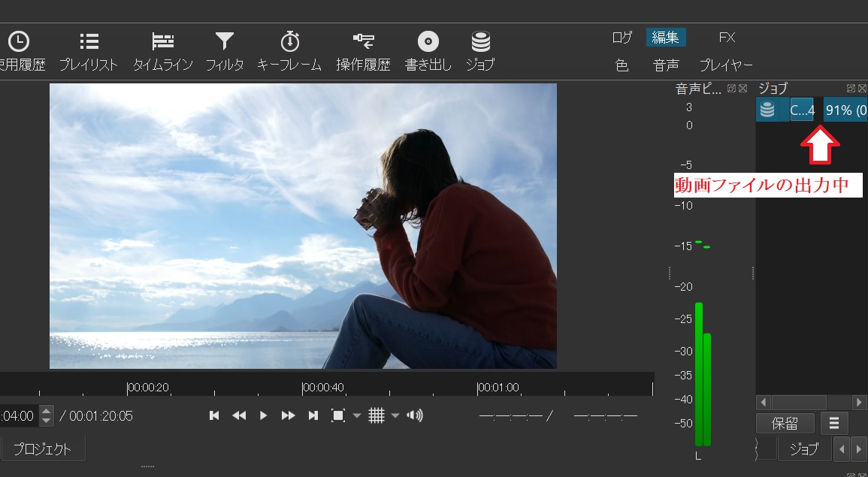868x477 pixels.
Task: Click the -20 label on the audio meter
Action: (x=685, y=287)
